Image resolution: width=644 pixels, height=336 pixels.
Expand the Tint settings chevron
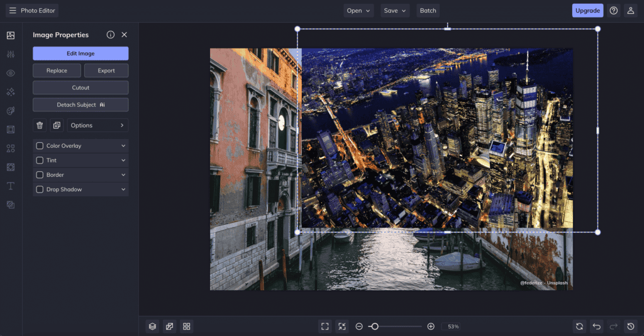point(123,160)
